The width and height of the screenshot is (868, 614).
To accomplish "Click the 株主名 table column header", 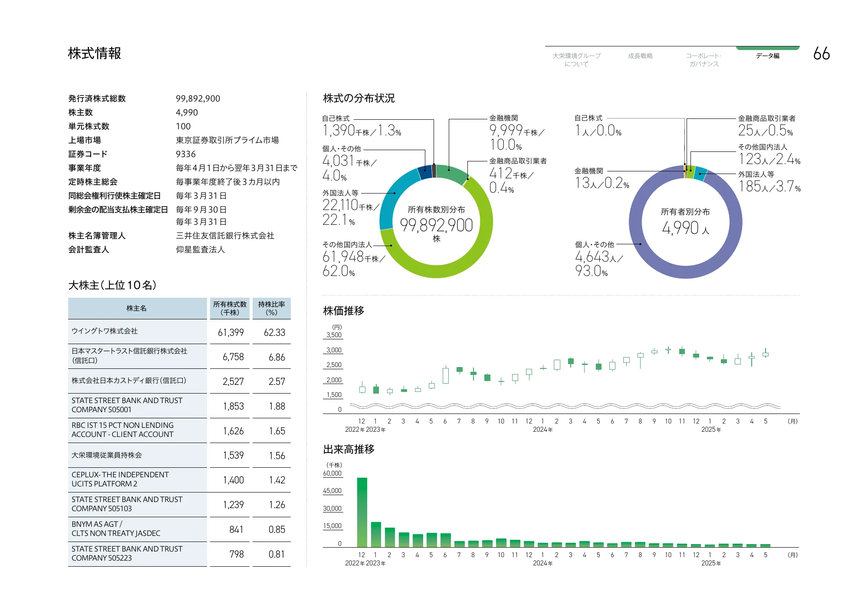I will (x=137, y=309).
